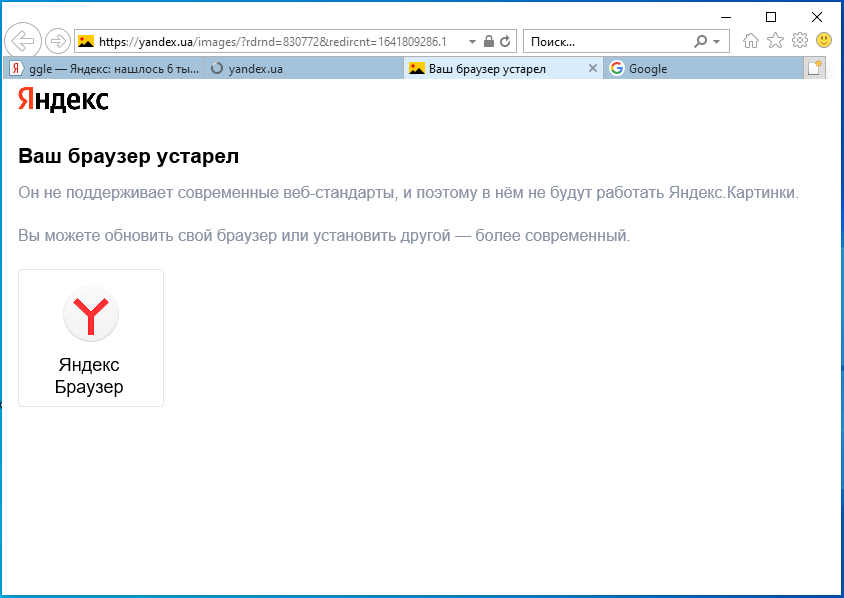This screenshot has height=598, width=844.
Task: Click the smiley feedback icon
Action: [x=824, y=40]
